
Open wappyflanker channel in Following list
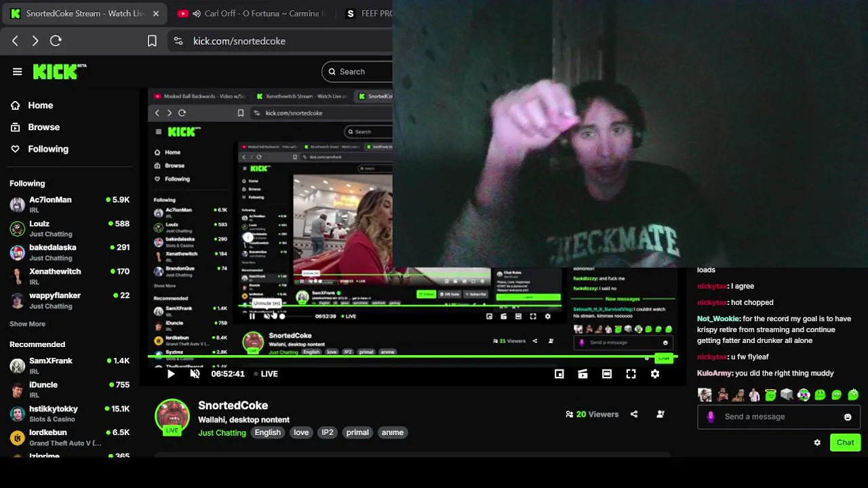tap(69, 300)
